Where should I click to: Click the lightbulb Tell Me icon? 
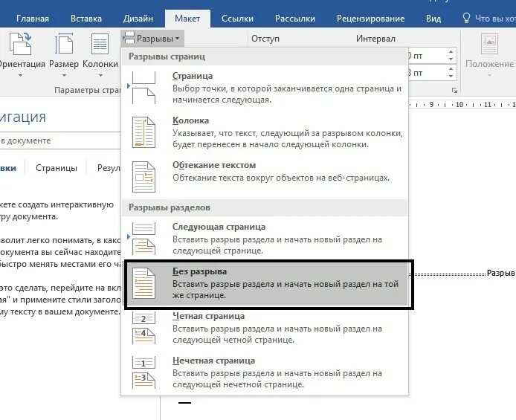[x=466, y=18]
